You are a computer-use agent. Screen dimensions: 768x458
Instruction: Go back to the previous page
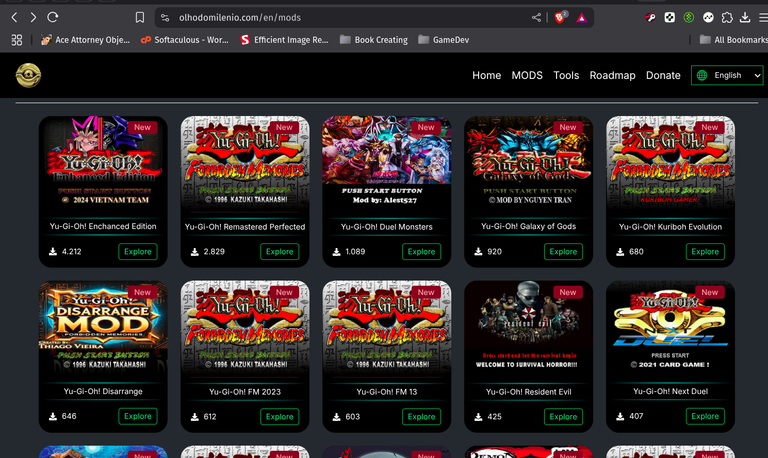click(x=14, y=18)
